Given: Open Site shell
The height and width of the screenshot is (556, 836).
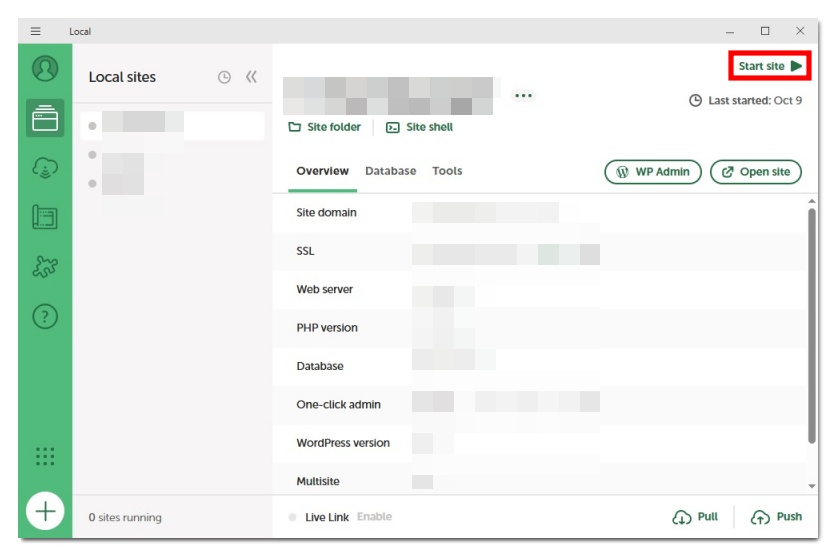Looking at the screenshot, I should pos(420,127).
